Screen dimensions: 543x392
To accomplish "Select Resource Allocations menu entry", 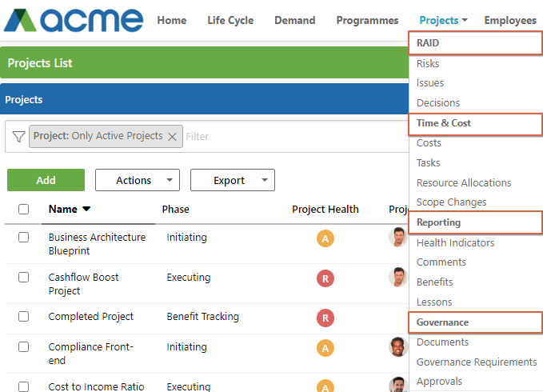I will pyautogui.click(x=464, y=183).
